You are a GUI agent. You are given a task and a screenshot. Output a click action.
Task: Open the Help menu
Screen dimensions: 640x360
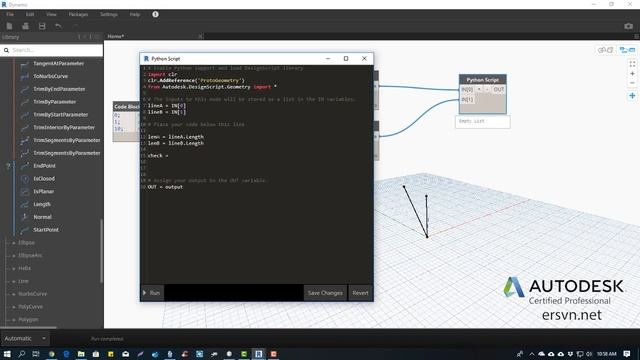click(135, 14)
